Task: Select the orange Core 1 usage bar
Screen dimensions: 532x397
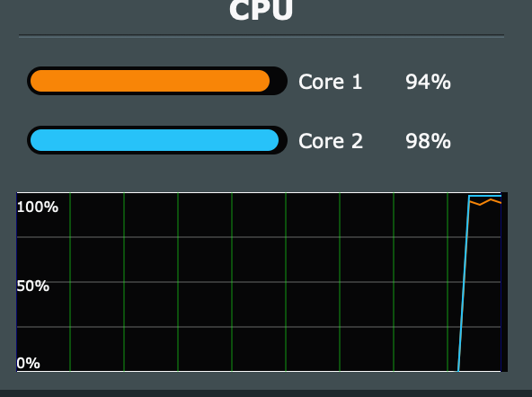Action: (150, 81)
